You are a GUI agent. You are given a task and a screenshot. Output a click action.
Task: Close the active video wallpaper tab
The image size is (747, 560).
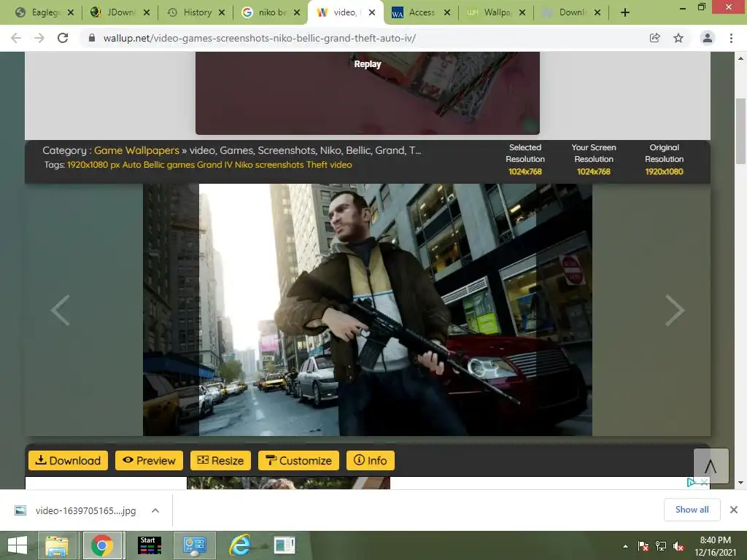(x=372, y=13)
